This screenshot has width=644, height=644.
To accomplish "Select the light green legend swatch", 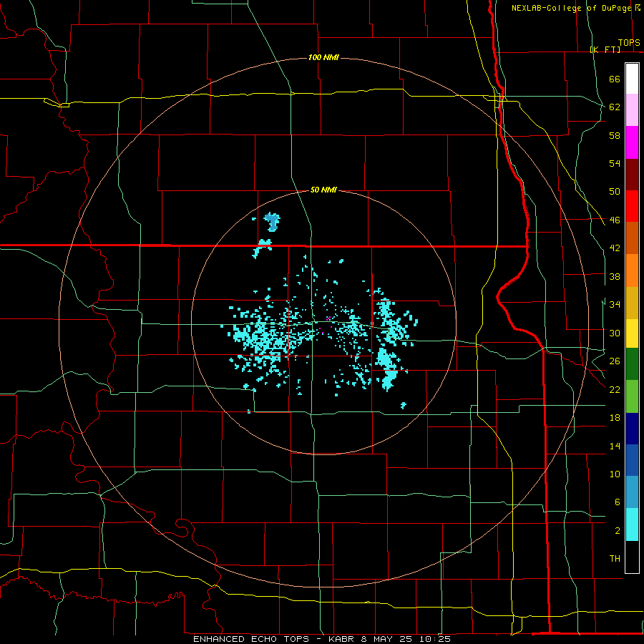I will [632, 396].
